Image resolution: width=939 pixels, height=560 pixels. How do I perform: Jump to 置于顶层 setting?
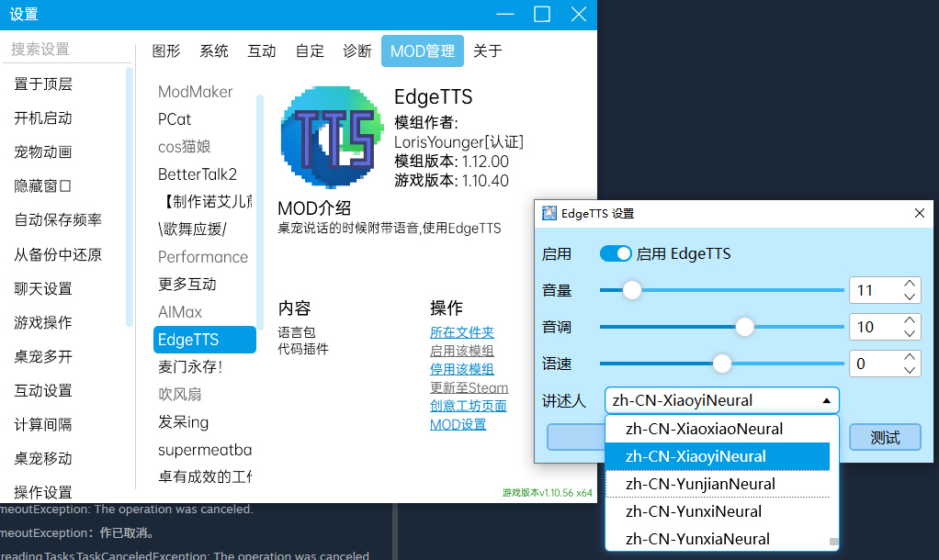43,84
